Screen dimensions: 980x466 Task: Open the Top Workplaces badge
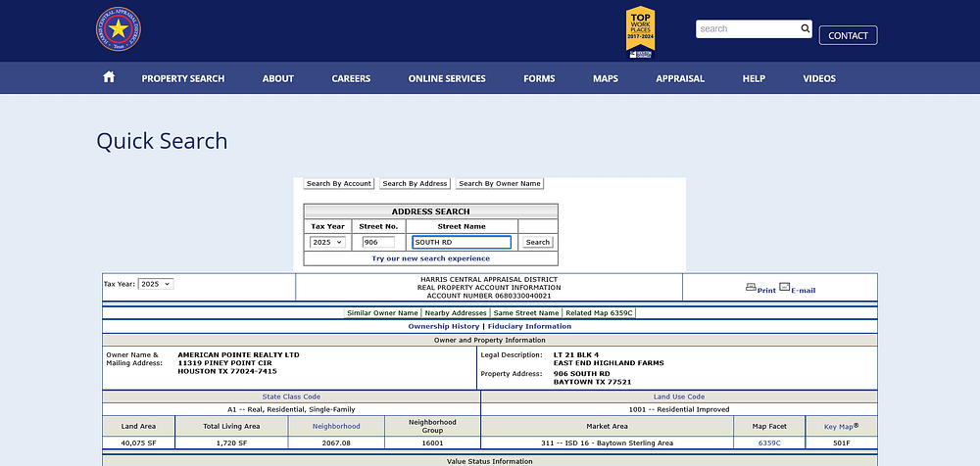[x=640, y=32]
